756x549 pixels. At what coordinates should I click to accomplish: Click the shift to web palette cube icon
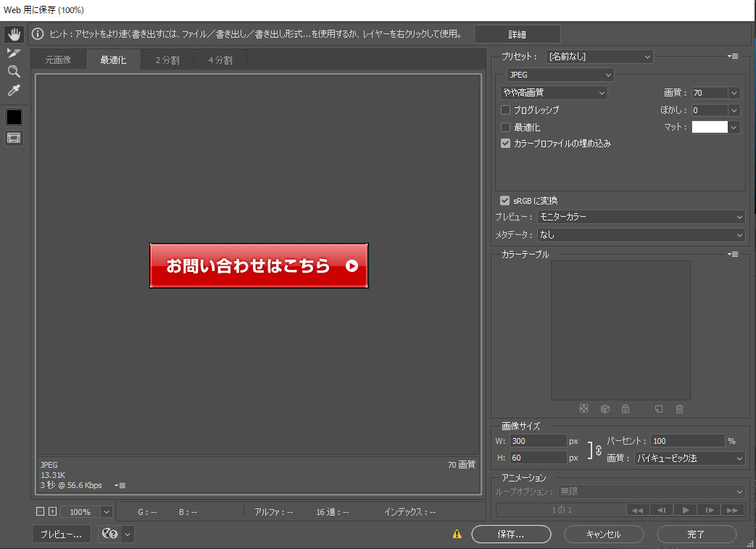tap(605, 408)
